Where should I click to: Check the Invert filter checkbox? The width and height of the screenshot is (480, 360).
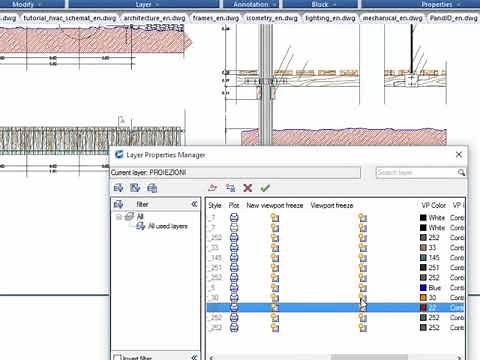pos(117,358)
